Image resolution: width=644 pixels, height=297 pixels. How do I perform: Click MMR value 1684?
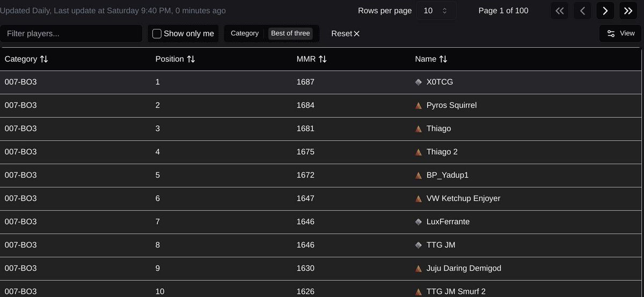305,105
